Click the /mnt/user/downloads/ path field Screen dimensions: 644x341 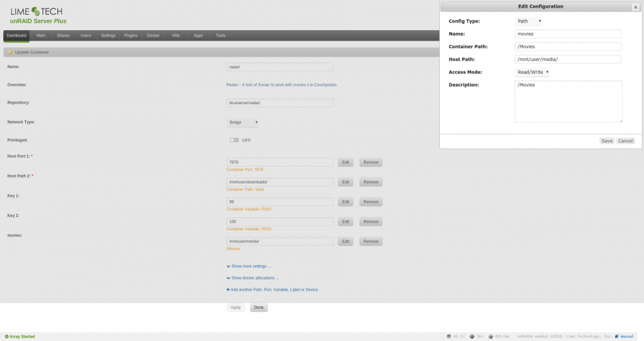pyautogui.click(x=279, y=182)
